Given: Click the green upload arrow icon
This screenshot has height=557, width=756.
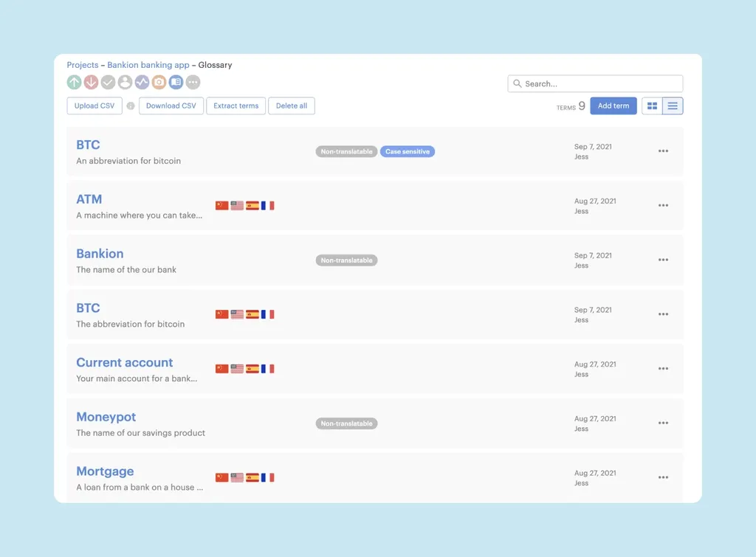Looking at the screenshot, I should pos(74,83).
